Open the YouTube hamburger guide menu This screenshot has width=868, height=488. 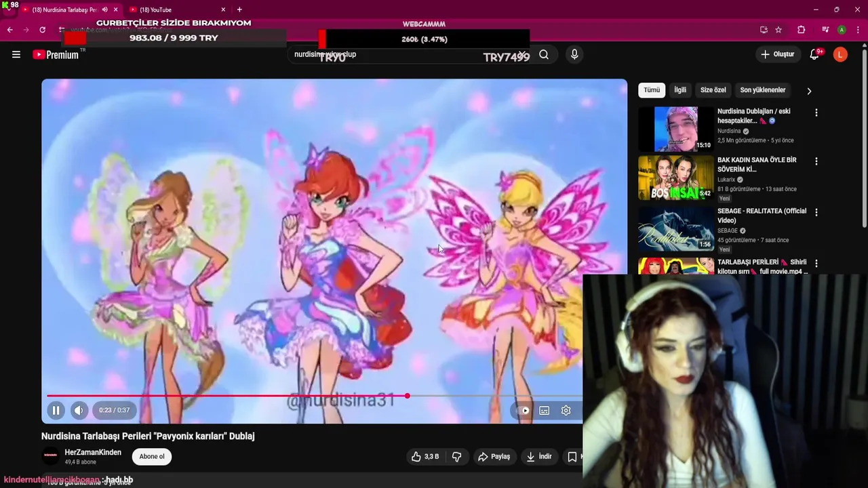(16, 54)
